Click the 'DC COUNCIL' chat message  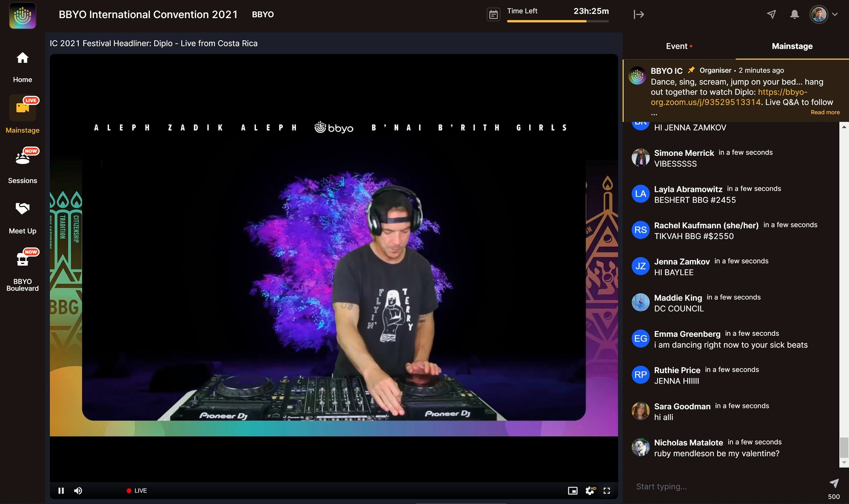pyautogui.click(x=679, y=309)
